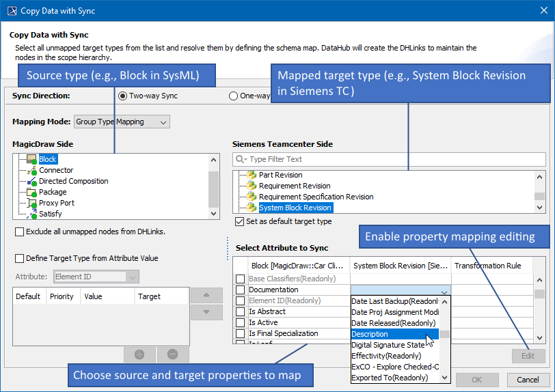Select Requirement Revision target type
This screenshot has height=392, width=555.
pos(295,186)
